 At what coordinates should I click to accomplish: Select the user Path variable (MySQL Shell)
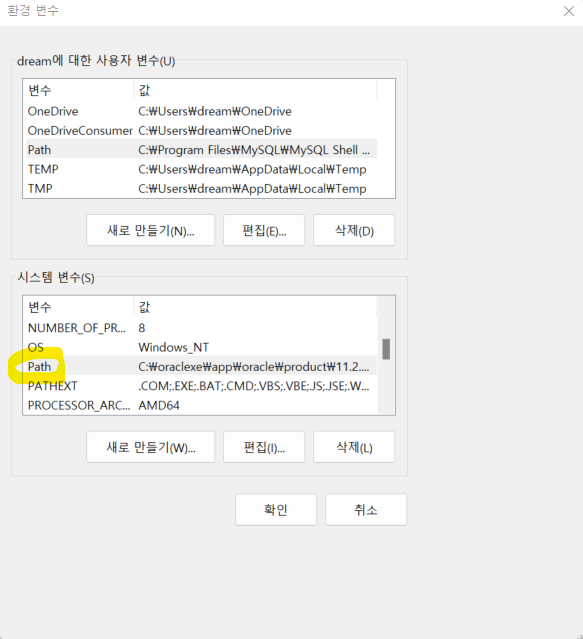[202, 150]
